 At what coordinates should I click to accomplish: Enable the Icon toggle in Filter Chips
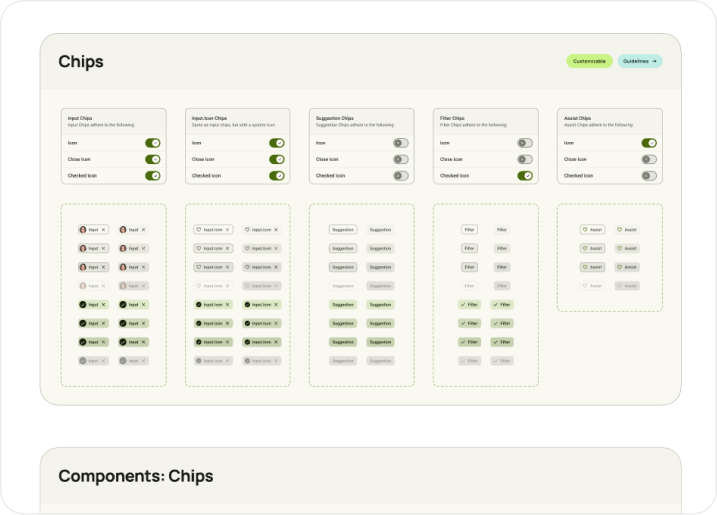[x=525, y=143]
